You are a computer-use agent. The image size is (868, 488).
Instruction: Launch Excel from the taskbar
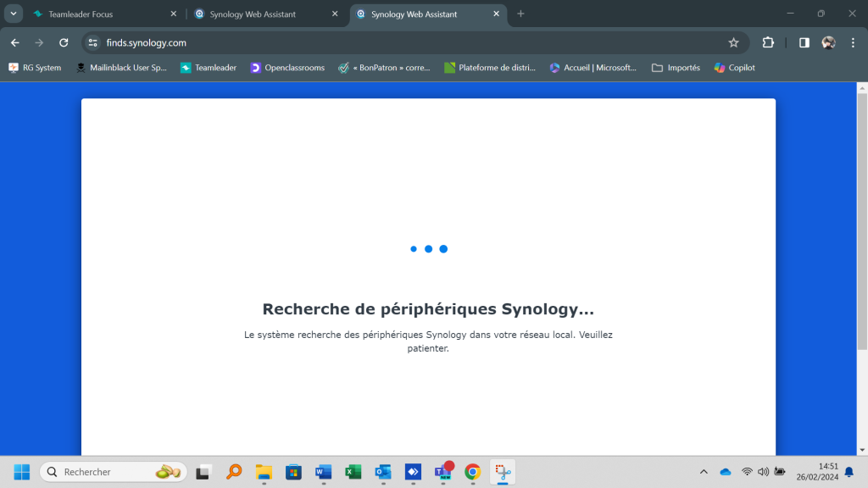coord(353,472)
